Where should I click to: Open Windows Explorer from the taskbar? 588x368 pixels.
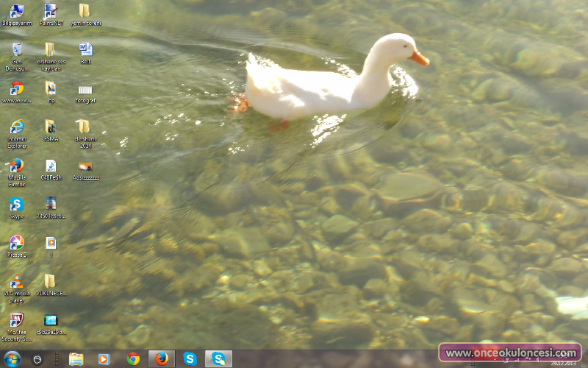(76, 359)
